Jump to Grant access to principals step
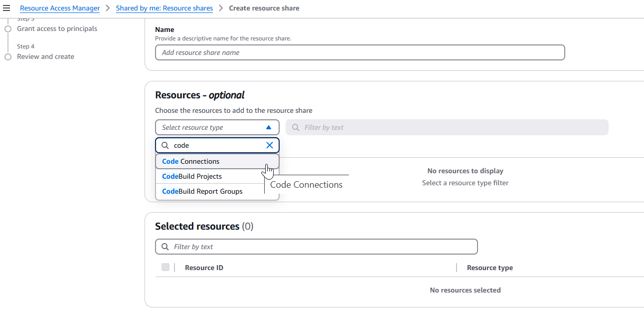This screenshot has width=644, height=313. [57, 29]
